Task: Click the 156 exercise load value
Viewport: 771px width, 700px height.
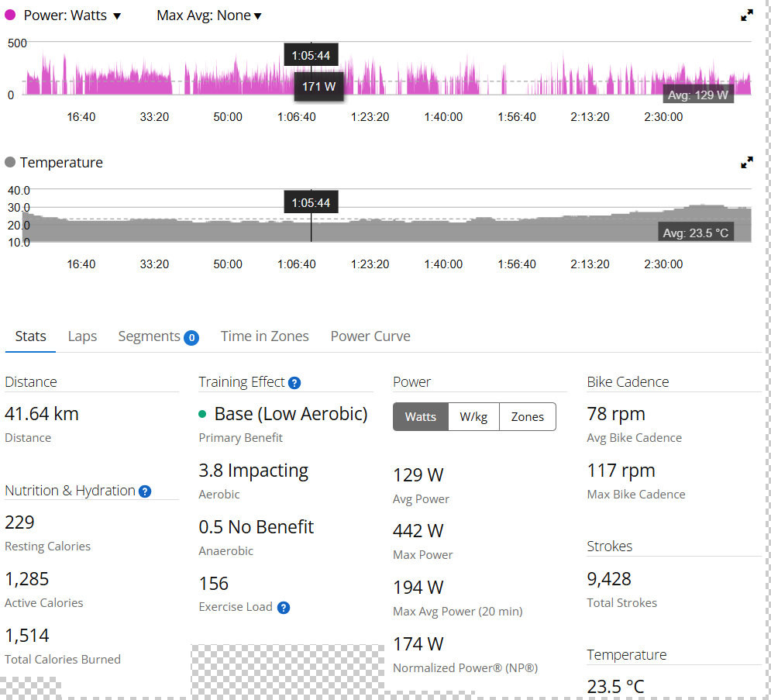Action: (x=213, y=584)
